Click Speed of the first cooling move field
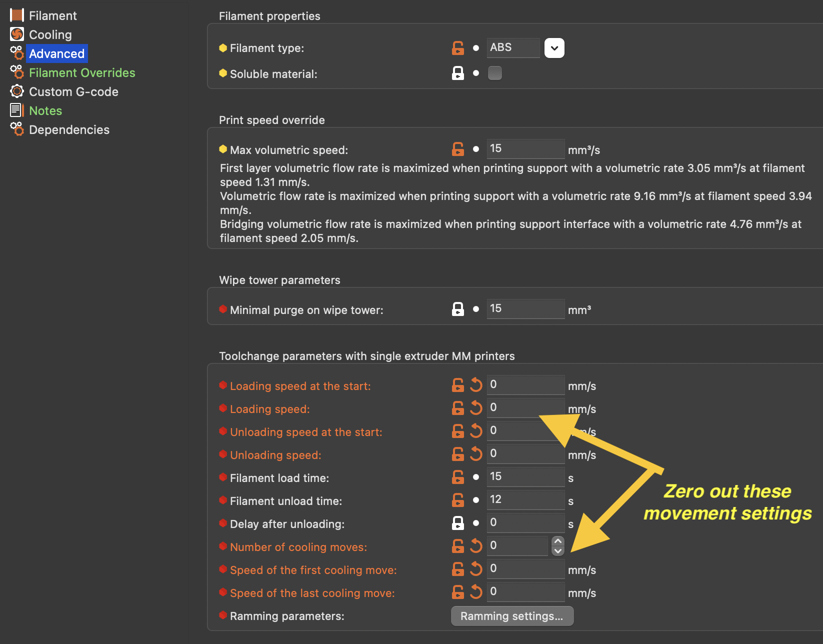This screenshot has width=823, height=644. [x=526, y=568]
